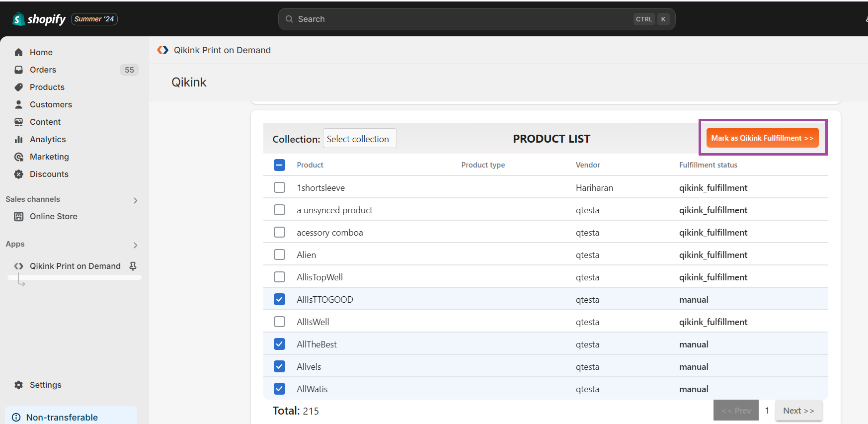The height and width of the screenshot is (424, 868).
Task: Open the Customers section
Action: click(51, 104)
